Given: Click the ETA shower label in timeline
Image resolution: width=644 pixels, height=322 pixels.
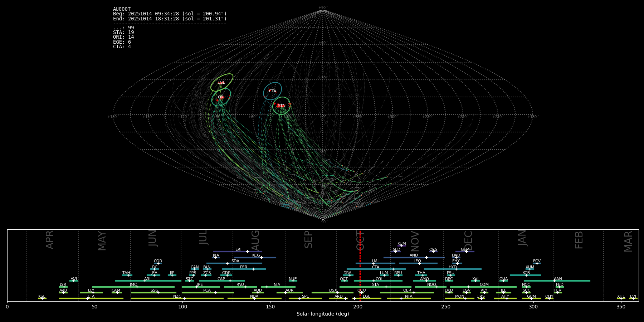Looking at the screenshot, I should 91,297.
